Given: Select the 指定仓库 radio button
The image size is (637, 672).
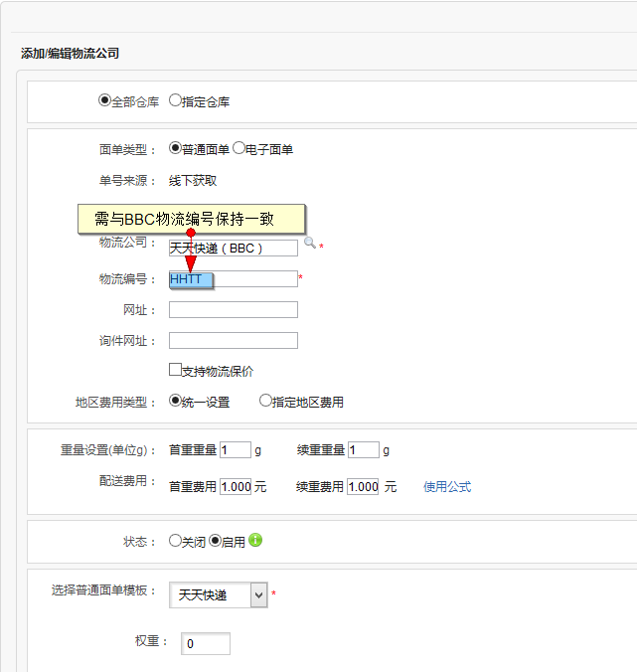Looking at the screenshot, I should click(x=175, y=100).
